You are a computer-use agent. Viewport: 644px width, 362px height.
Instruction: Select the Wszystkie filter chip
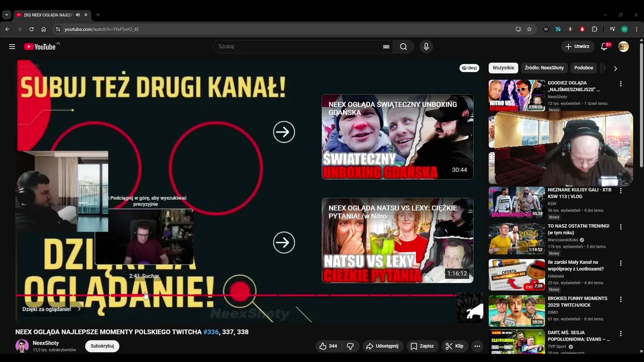coord(503,68)
